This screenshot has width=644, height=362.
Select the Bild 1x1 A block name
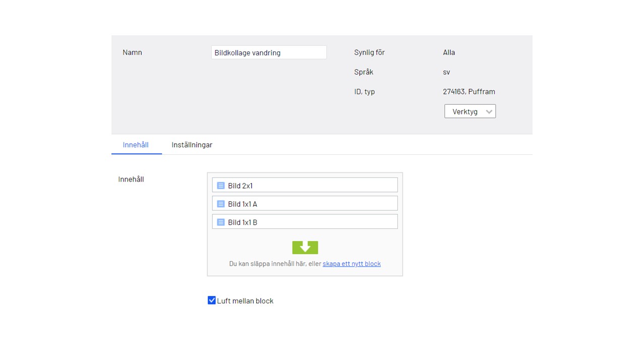point(243,204)
